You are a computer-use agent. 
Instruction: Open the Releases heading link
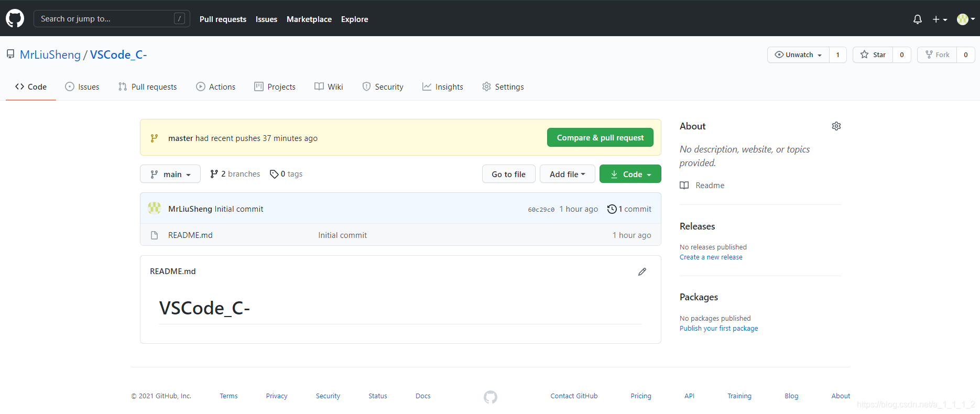697,226
